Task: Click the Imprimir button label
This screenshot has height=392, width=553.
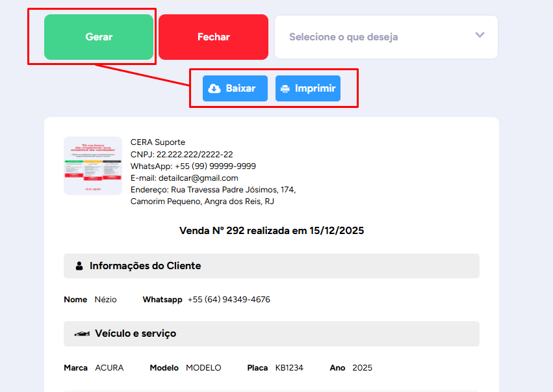Action: [315, 88]
